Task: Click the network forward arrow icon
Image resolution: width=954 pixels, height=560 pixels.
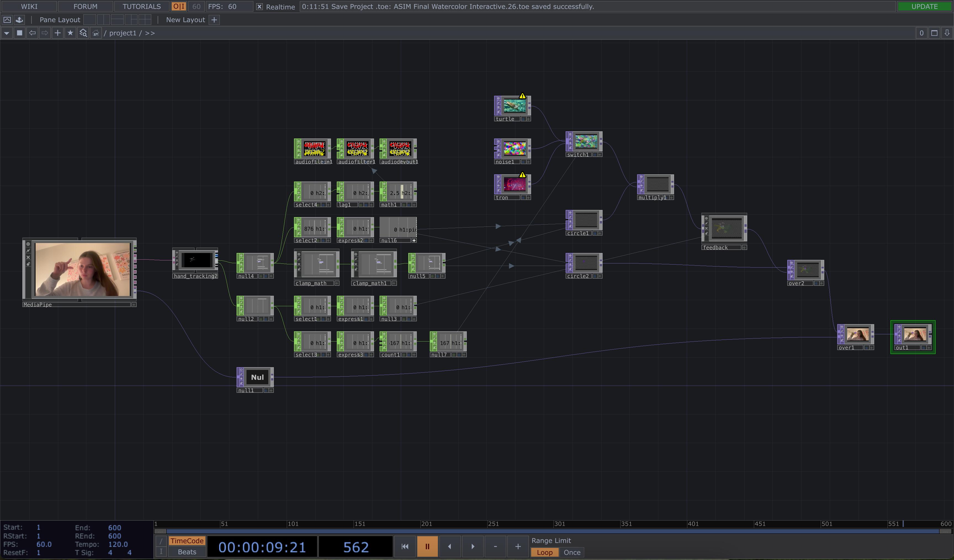Action: pos(45,33)
